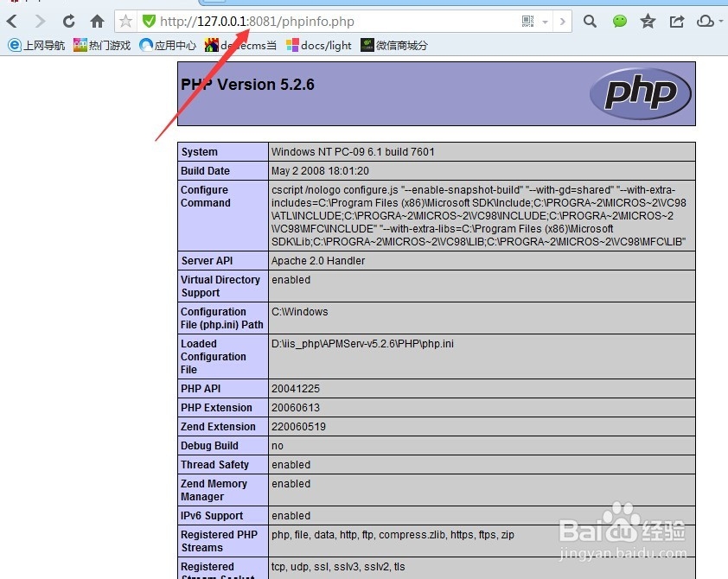Image resolution: width=728 pixels, height=579 pixels.
Task: Open the 上网导航 bookmark
Action: point(36,46)
